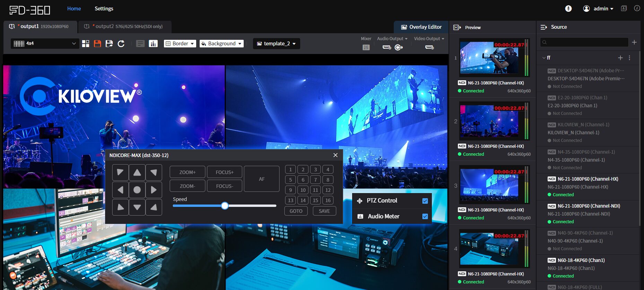Image resolution: width=644 pixels, height=290 pixels.
Task: Click the info icon in top bar
Action: click(637, 8)
